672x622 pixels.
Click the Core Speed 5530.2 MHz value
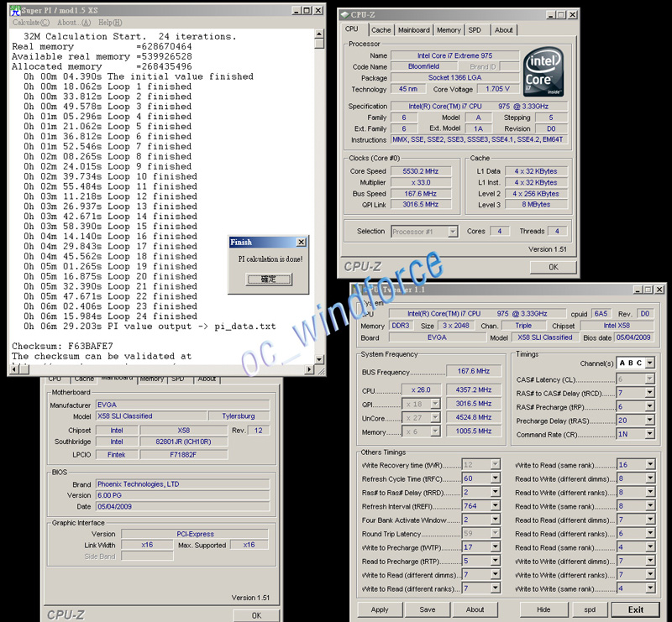point(421,171)
